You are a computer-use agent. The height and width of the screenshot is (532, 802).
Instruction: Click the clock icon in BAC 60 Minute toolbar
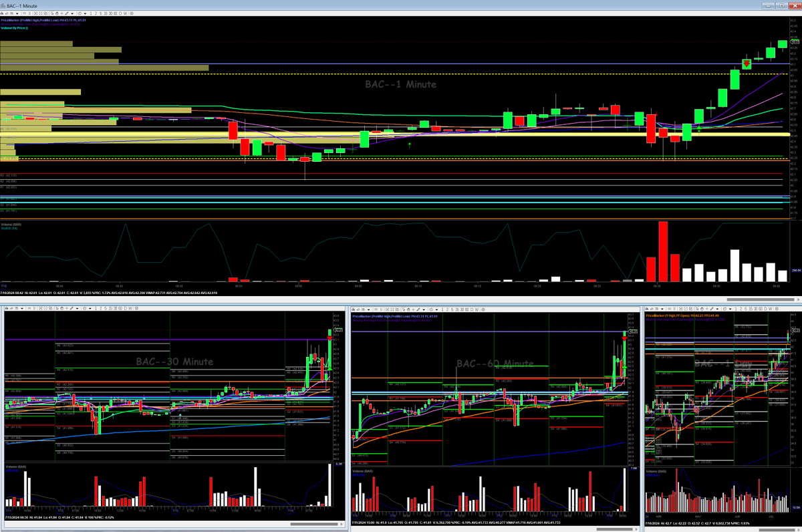click(431, 308)
